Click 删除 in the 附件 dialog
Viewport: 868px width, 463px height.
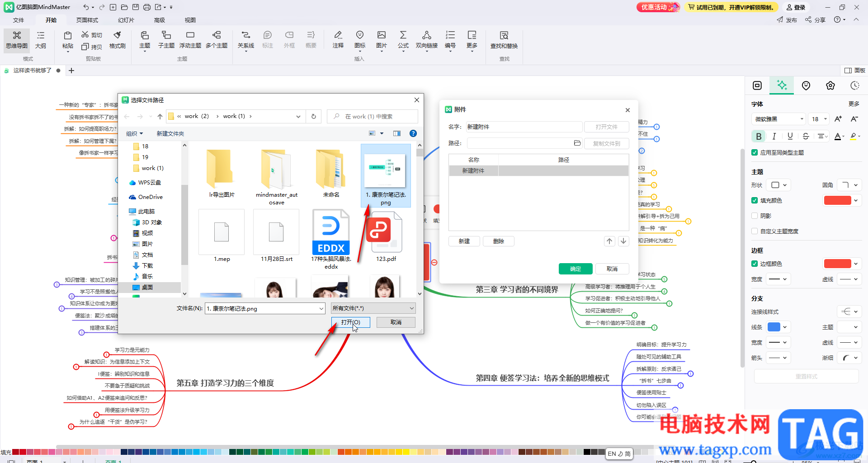499,241
